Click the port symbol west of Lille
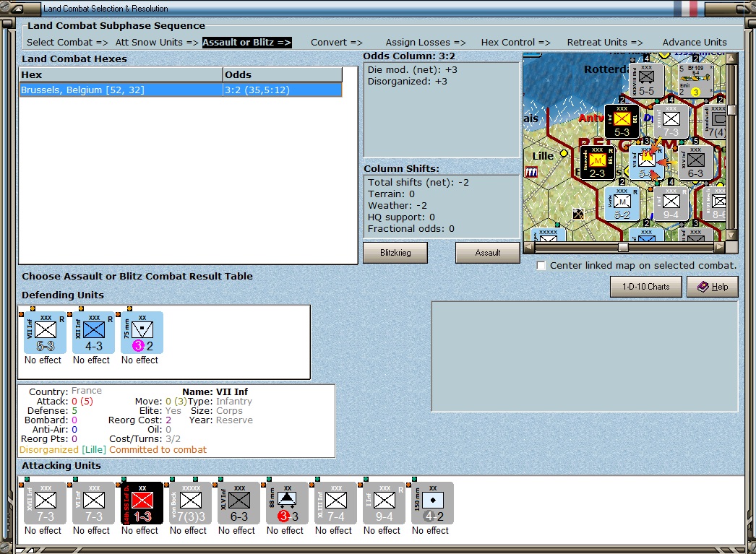Viewport: 756px width, 554px height. coord(531,172)
